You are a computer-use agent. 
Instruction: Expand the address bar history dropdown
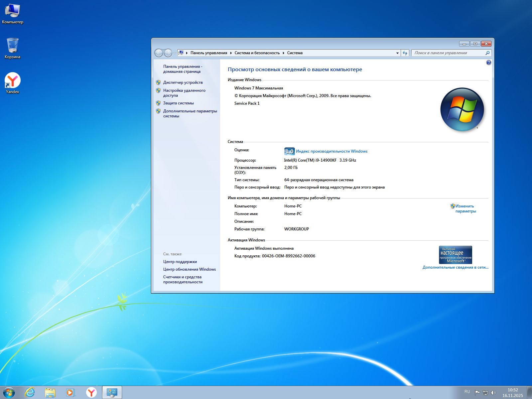[x=397, y=53]
